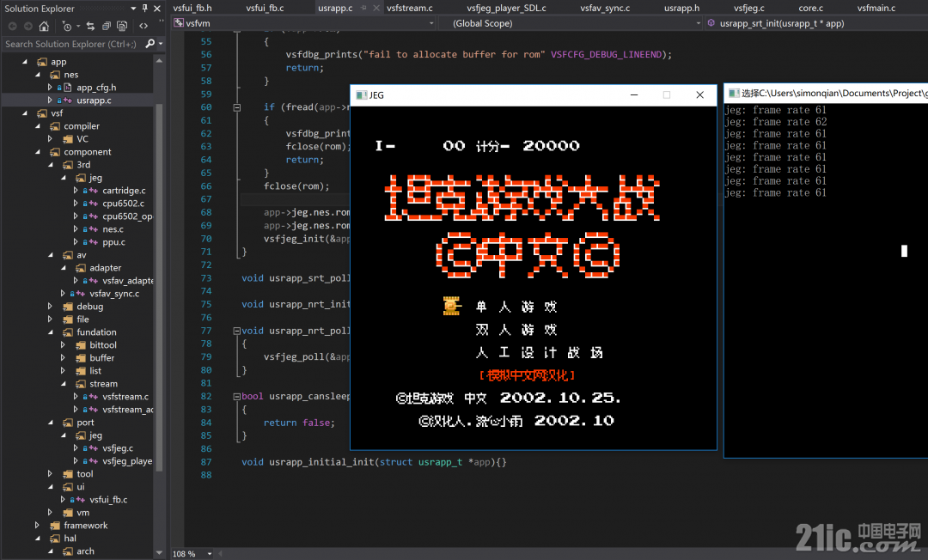Screen dimensions: 928x560
Task: Click the stream folder icon
Action: coord(81,384)
